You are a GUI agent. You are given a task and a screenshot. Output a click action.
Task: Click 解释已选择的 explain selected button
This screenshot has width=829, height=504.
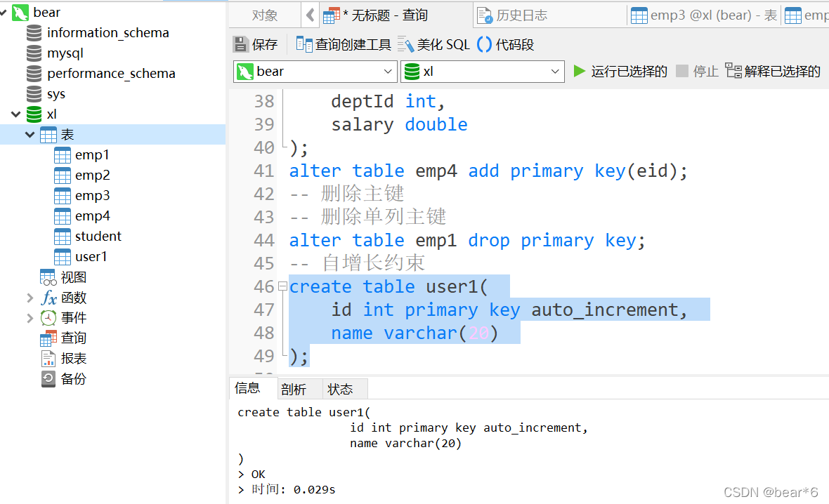[773, 72]
